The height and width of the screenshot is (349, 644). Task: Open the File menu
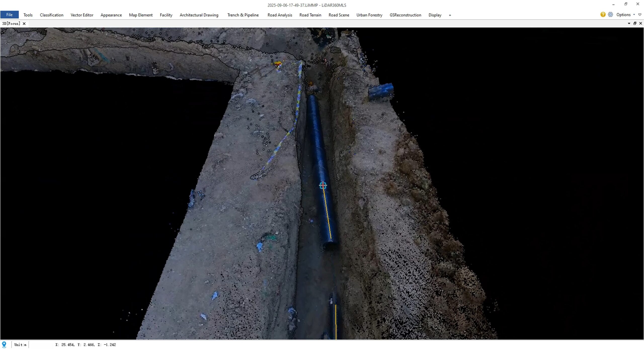[9, 15]
